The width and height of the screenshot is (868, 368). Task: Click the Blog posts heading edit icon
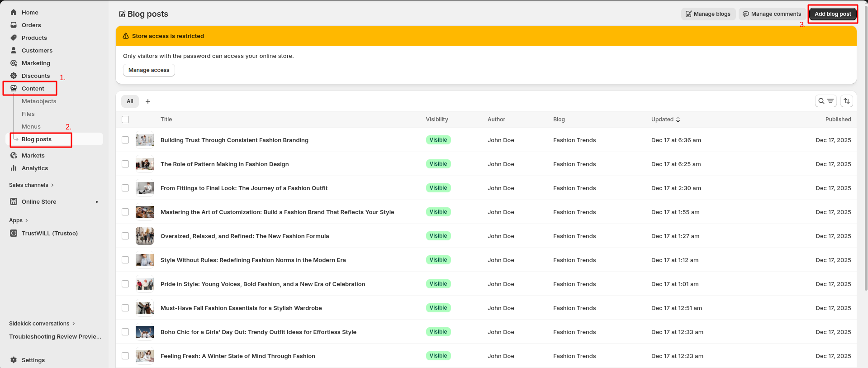point(122,14)
